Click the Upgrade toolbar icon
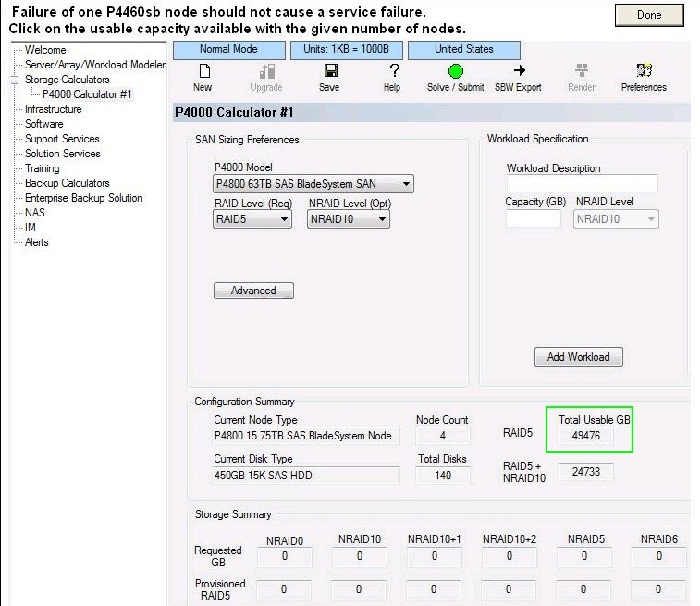This screenshot has width=700, height=606. tap(266, 71)
